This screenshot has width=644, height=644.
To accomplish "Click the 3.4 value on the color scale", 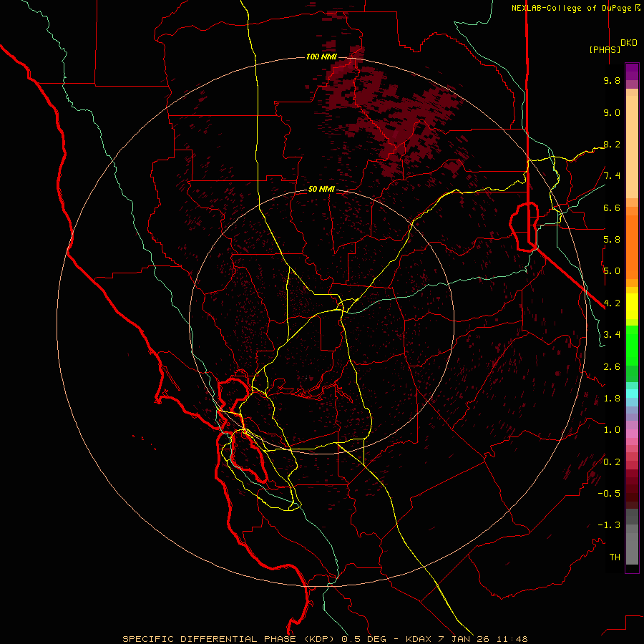I will click(x=612, y=335).
